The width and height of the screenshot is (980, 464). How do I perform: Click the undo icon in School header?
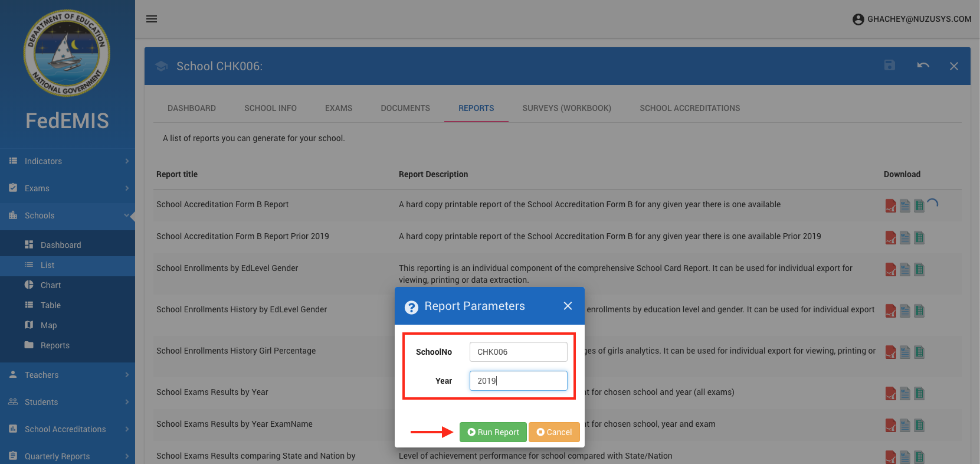pos(923,66)
